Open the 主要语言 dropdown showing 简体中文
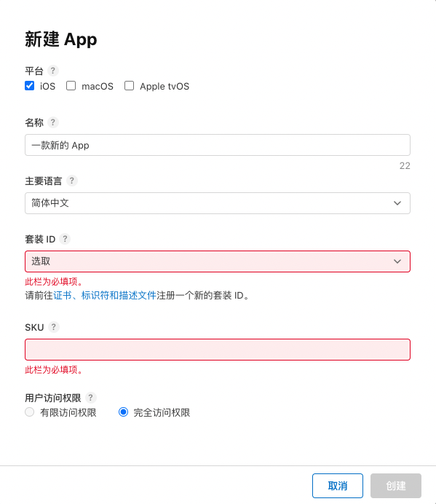This screenshot has width=436, height=504. pos(218,203)
